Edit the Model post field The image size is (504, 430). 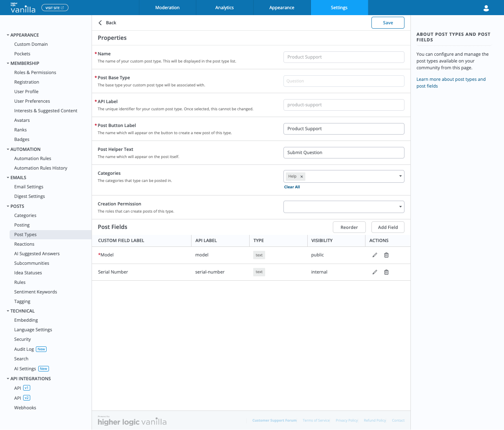(375, 255)
